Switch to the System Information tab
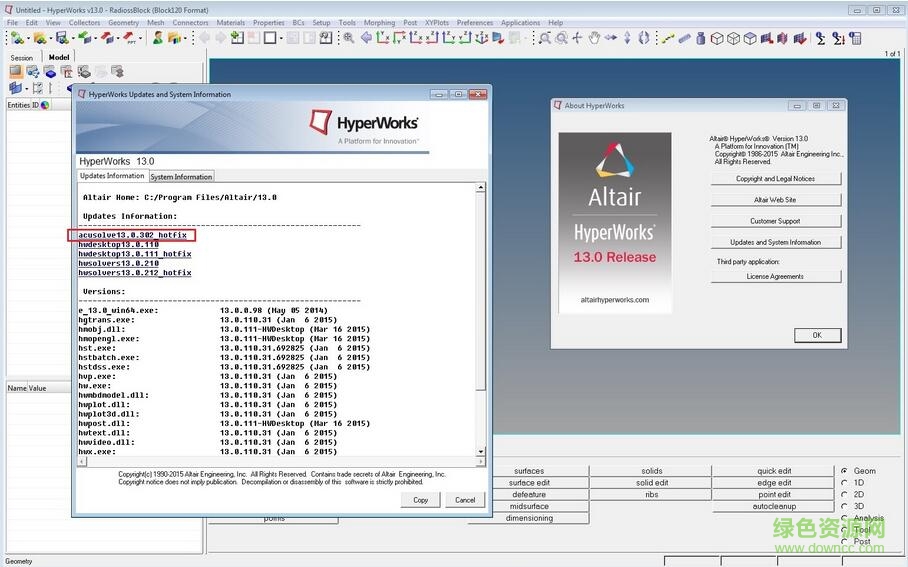The height and width of the screenshot is (567, 908). point(181,177)
